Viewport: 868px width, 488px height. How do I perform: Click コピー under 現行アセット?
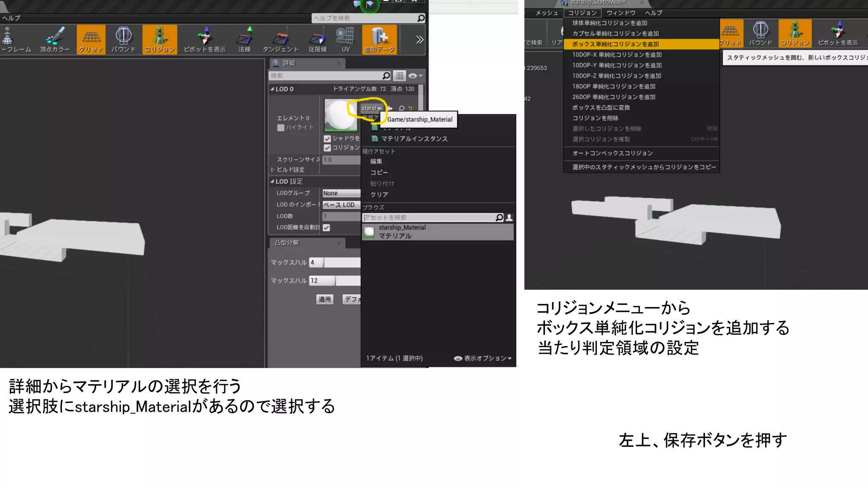pyautogui.click(x=379, y=172)
